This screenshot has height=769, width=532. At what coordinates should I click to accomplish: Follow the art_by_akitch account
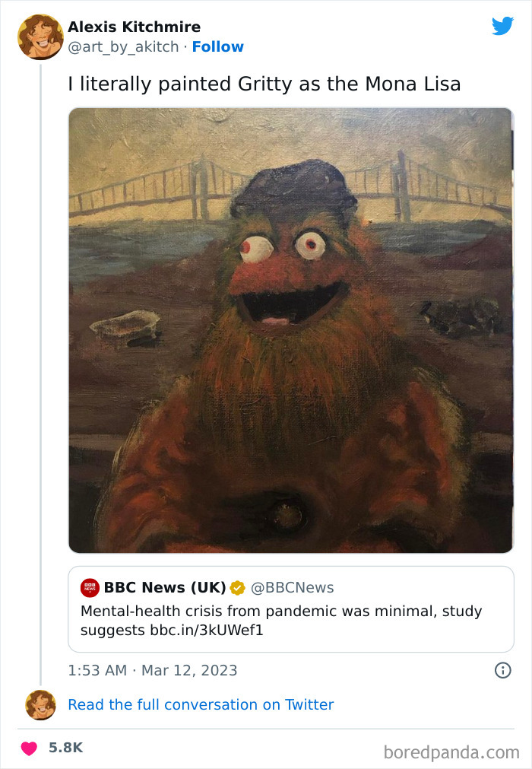tap(217, 46)
